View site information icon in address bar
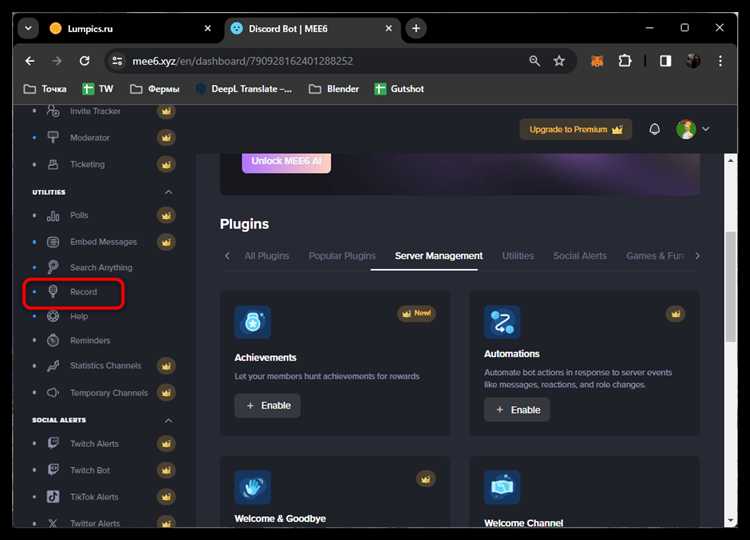Screen dimensions: 750x540 (117, 61)
